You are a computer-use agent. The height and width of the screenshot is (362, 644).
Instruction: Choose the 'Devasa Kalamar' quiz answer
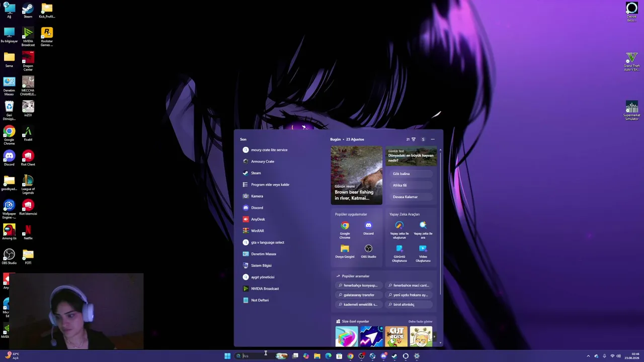[x=411, y=197]
